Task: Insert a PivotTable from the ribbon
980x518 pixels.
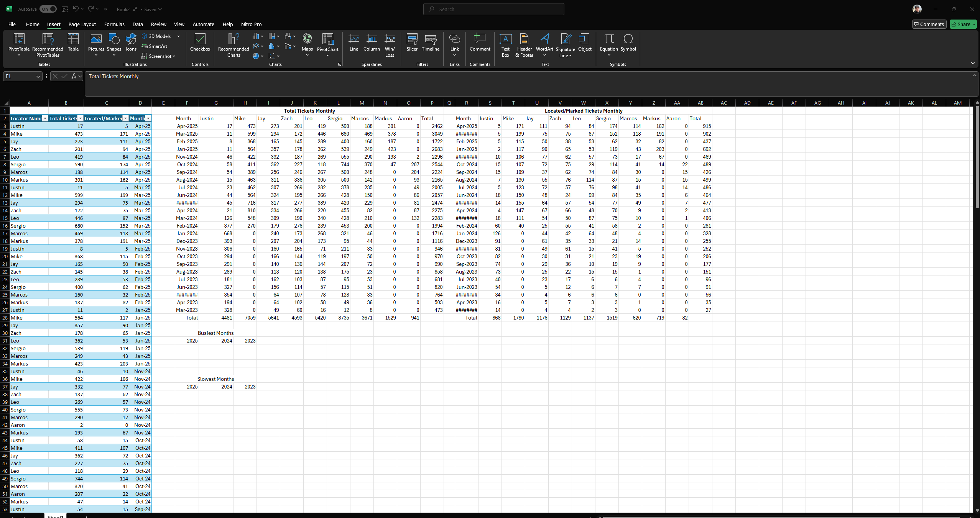Action: click(19, 45)
